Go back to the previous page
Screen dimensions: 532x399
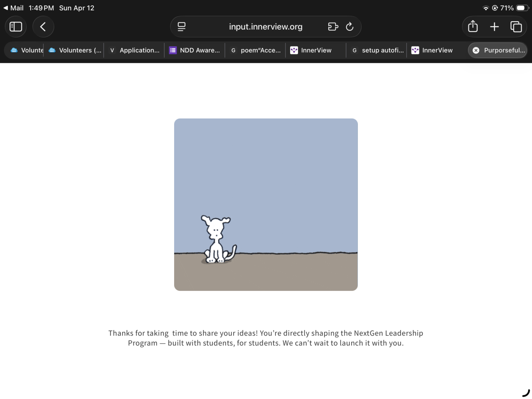pos(43,27)
